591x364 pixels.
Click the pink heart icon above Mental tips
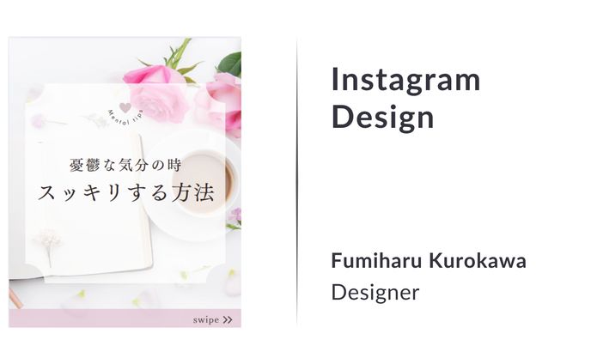[x=125, y=108]
